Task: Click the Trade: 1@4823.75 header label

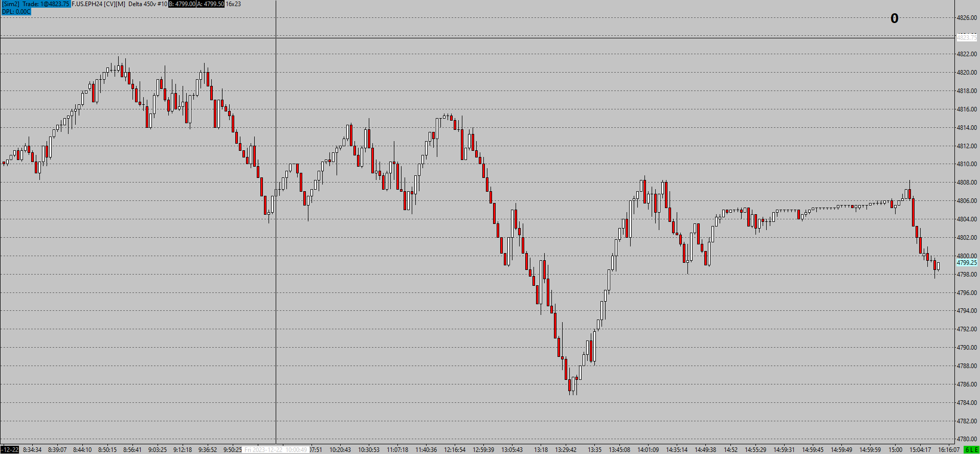Action: [x=46, y=4]
